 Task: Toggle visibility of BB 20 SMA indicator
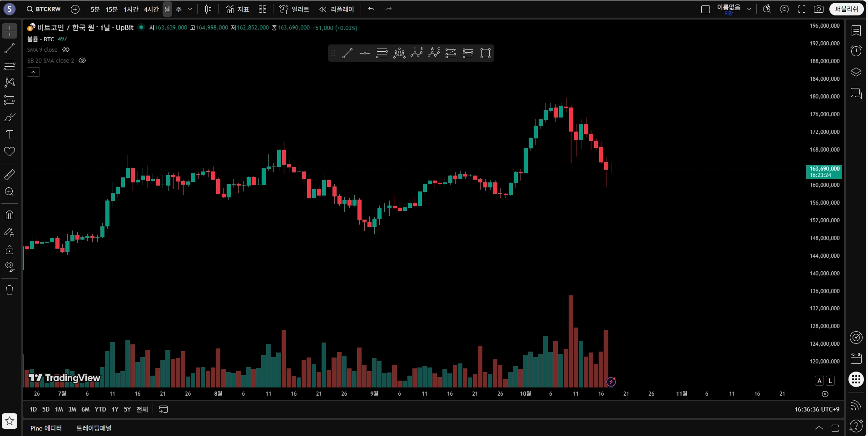click(82, 60)
